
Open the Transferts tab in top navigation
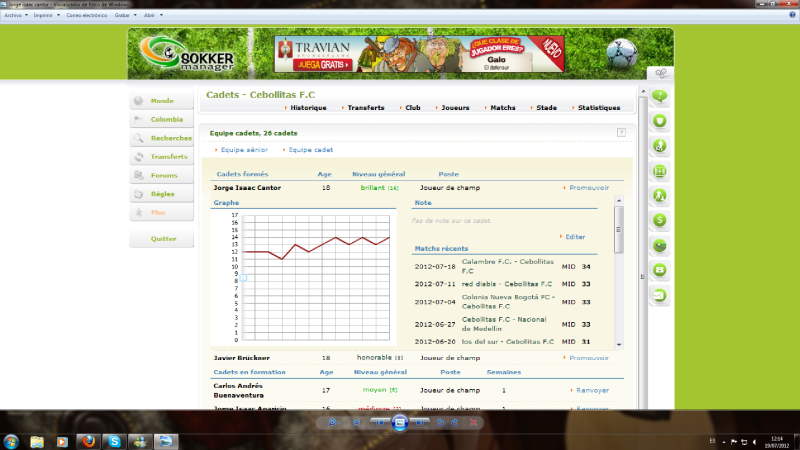(366, 107)
